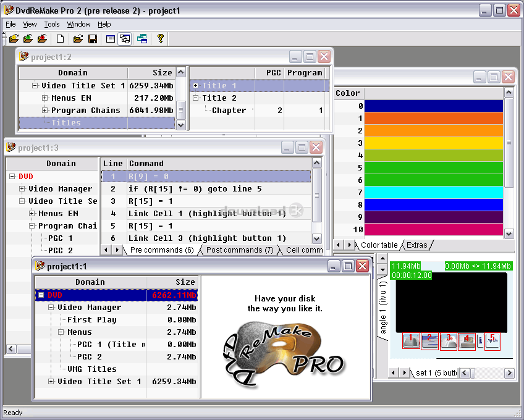Click the green export folder toolbar icon

tap(28, 38)
